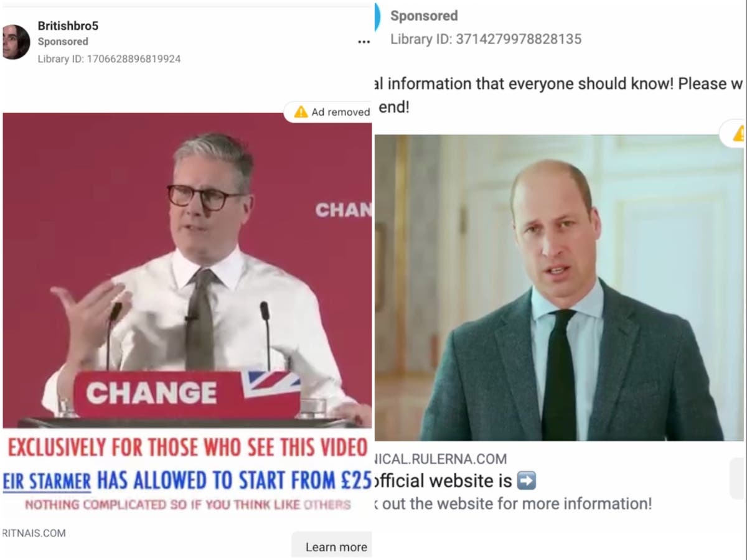
Task: Click the Sponsored label under Britishbro5
Action: pyautogui.click(x=63, y=42)
